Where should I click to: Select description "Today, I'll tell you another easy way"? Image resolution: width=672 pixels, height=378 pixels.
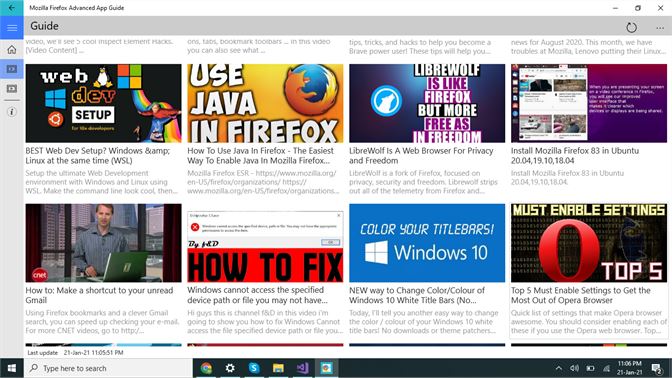coord(424,322)
